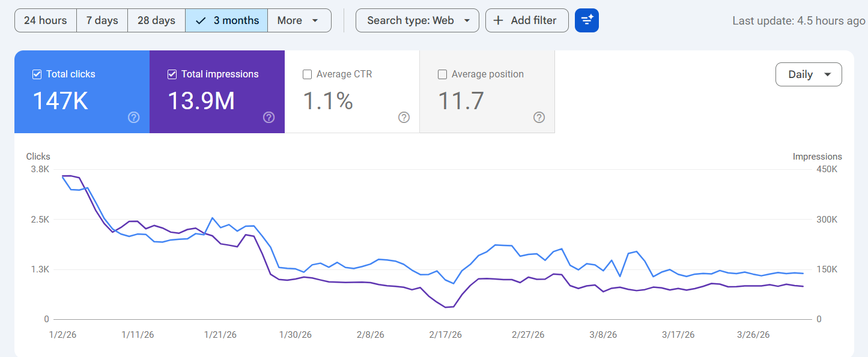Switch to the 24 hours tab
This screenshot has width=868, height=357.
pos(45,20)
